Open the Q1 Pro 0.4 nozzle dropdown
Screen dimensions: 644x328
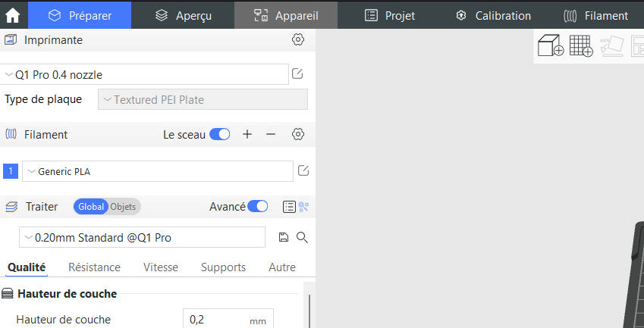pyautogui.click(x=146, y=74)
